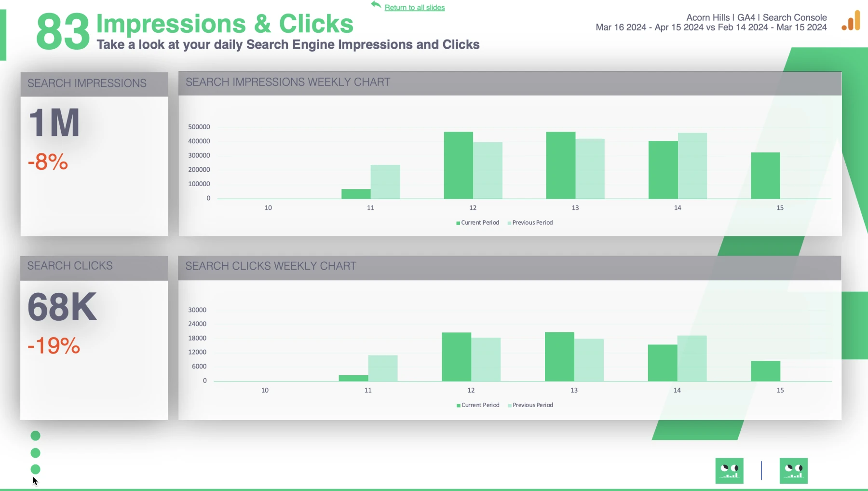Click Previous Period legend swatch in impressions chart

[509, 223]
